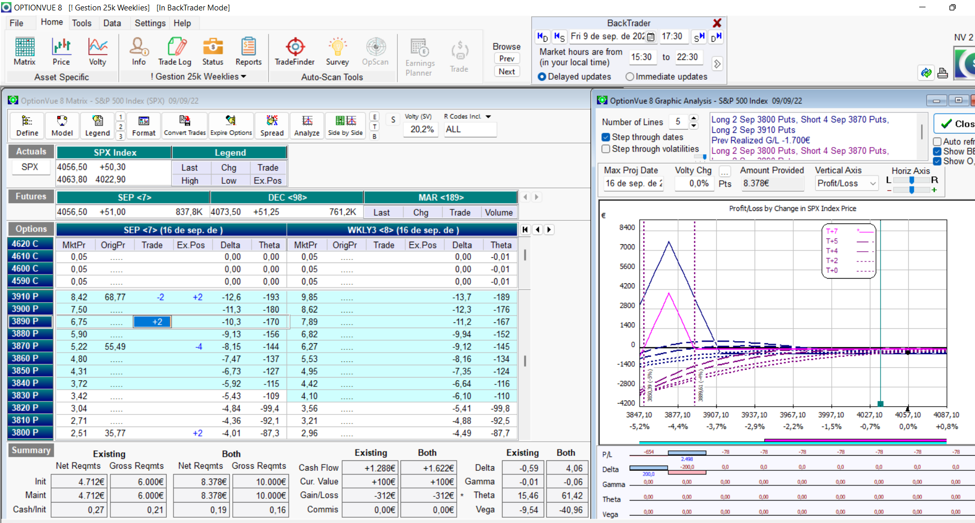This screenshot has height=523, width=975.
Task: Adjust the Horiz Axis L-R slider
Action: (x=912, y=180)
